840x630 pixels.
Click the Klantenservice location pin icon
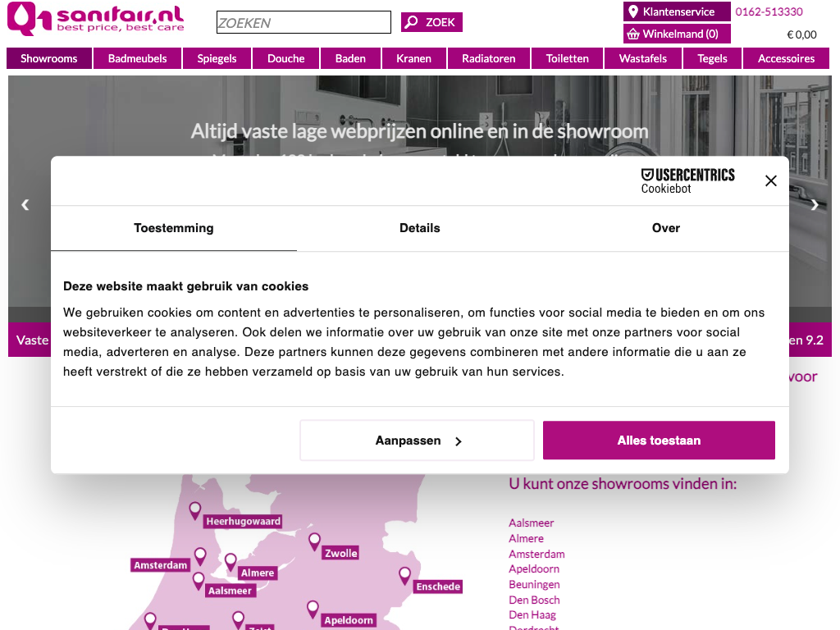pos(632,11)
